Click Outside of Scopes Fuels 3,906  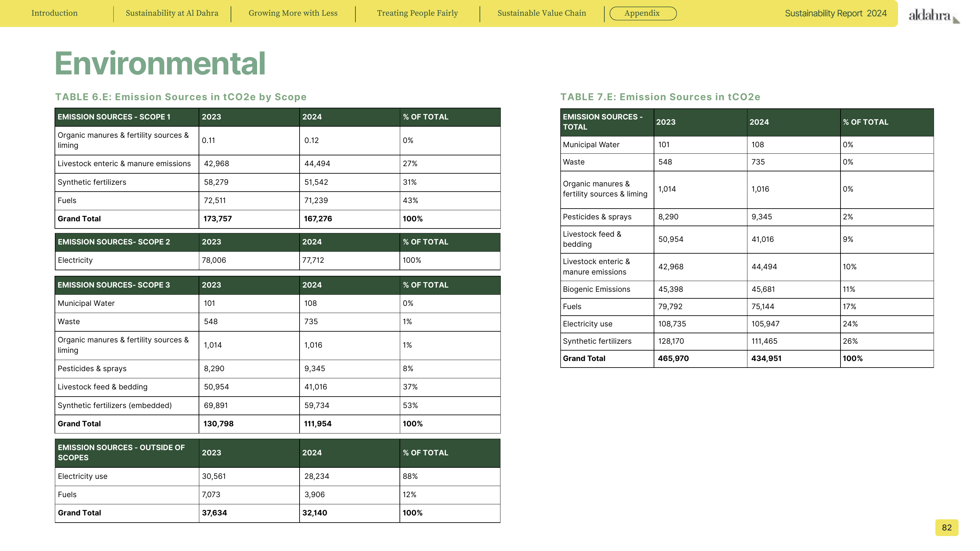(315, 495)
